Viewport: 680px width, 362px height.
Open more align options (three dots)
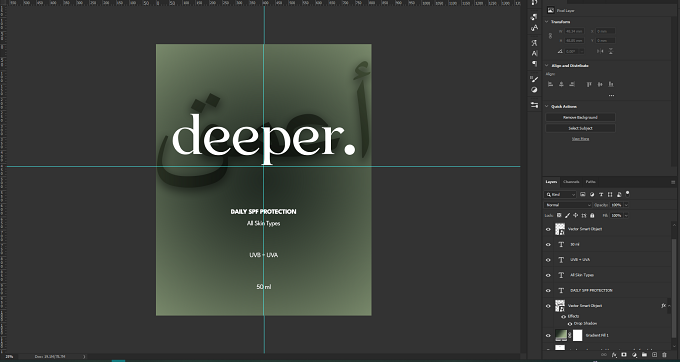point(611,95)
